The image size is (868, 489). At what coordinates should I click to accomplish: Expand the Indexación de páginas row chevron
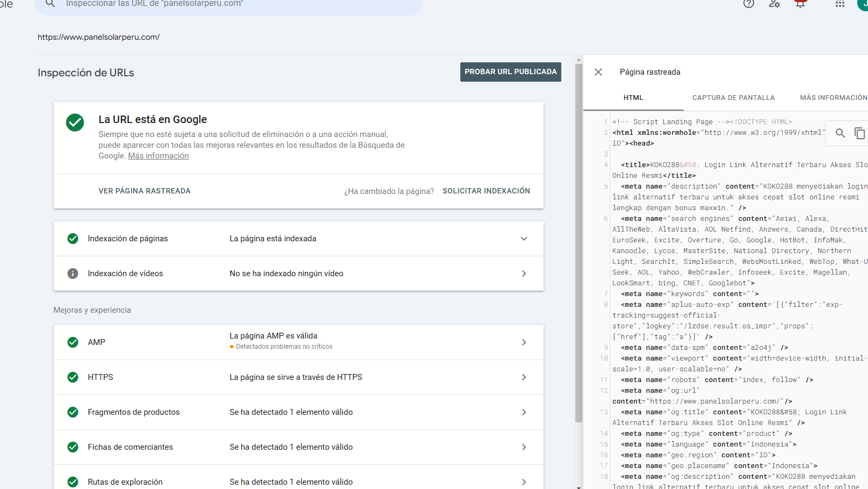[524, 239]
